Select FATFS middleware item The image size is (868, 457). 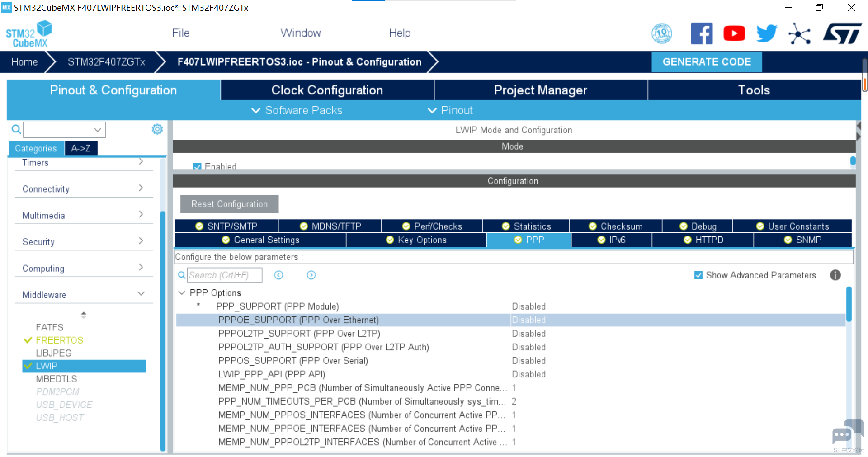pyautogui.click(x=50, y=327)
